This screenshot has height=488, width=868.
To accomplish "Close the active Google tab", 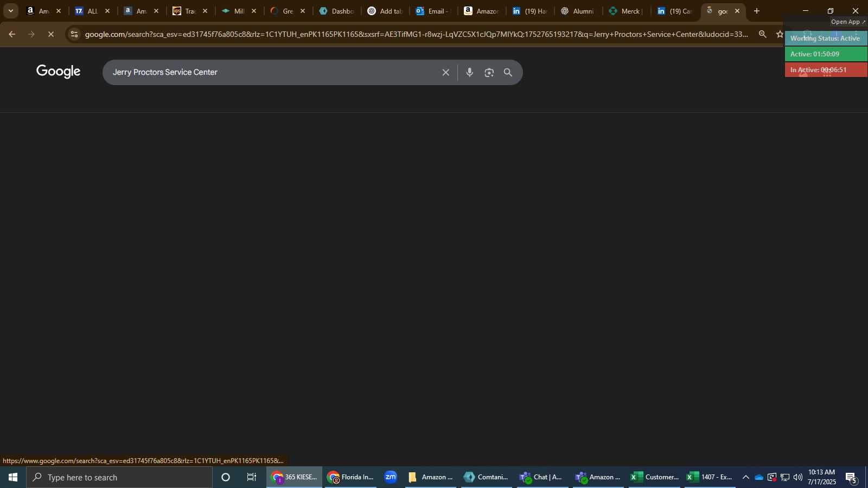I will (x=737, y=11).
